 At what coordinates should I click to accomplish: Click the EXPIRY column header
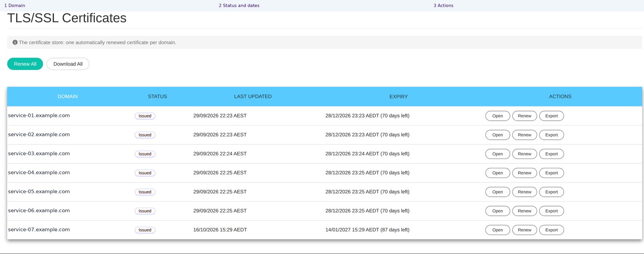pos(398,97)
